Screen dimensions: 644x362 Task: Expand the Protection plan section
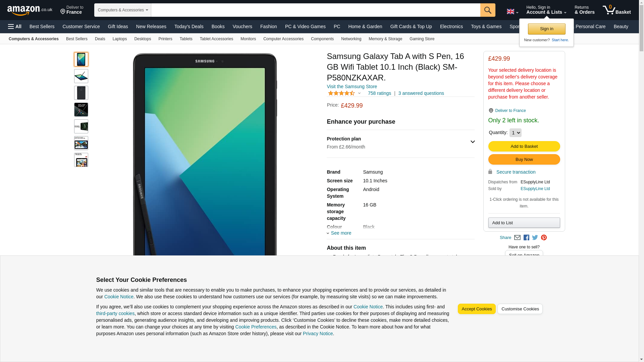pyautogui.click(x=400, y=143)
